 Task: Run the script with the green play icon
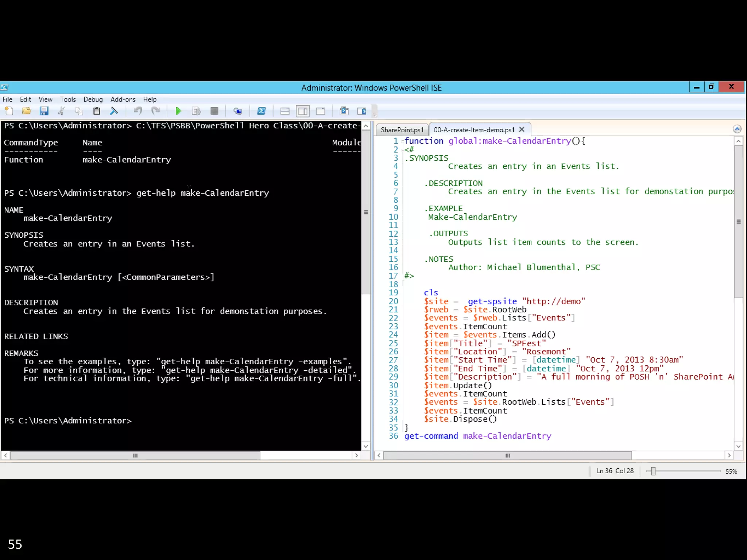tap(178, 111)
